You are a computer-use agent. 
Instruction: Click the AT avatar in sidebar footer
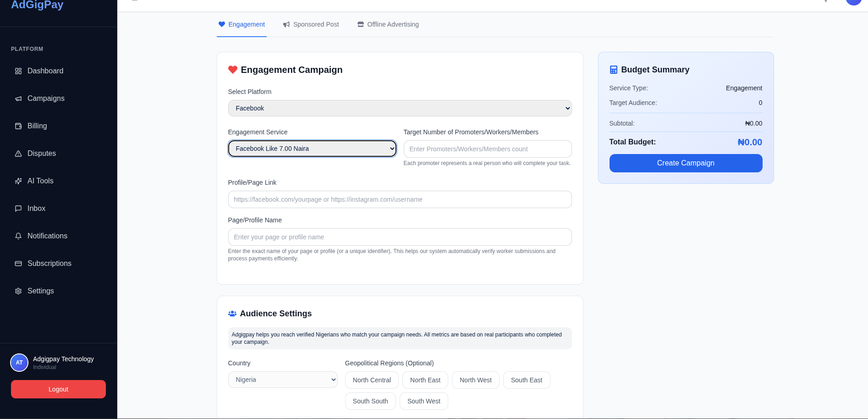click(19, 363)
